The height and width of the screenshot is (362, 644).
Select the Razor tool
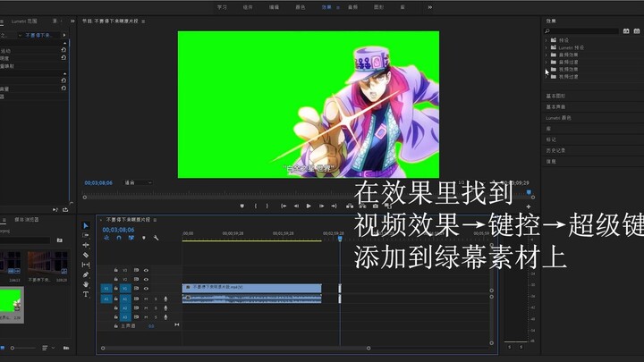point(86,255)
